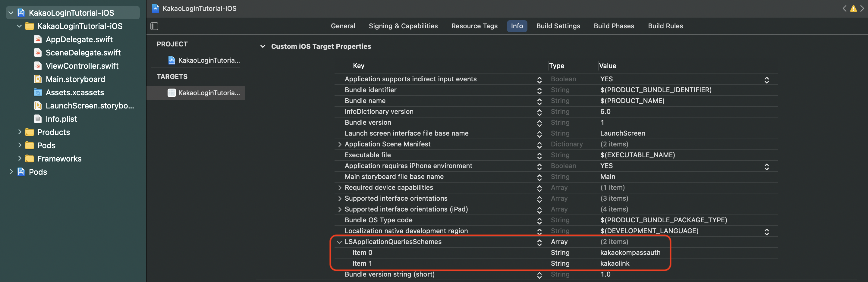Select the Info tab
The width and height of the screenshot is (868, 282).
pyautogui.click(x=517, y=26)
